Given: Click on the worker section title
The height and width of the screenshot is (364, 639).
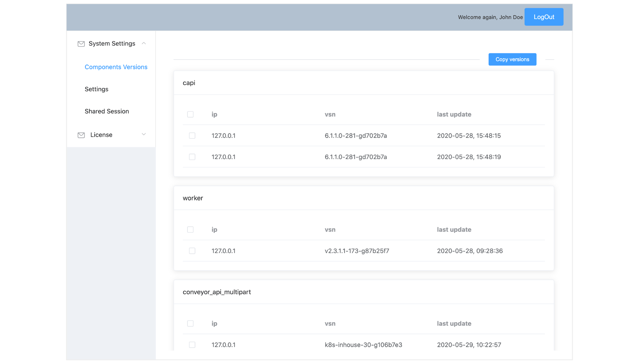Looking at the screenshot, I should (x=193, y=198).
